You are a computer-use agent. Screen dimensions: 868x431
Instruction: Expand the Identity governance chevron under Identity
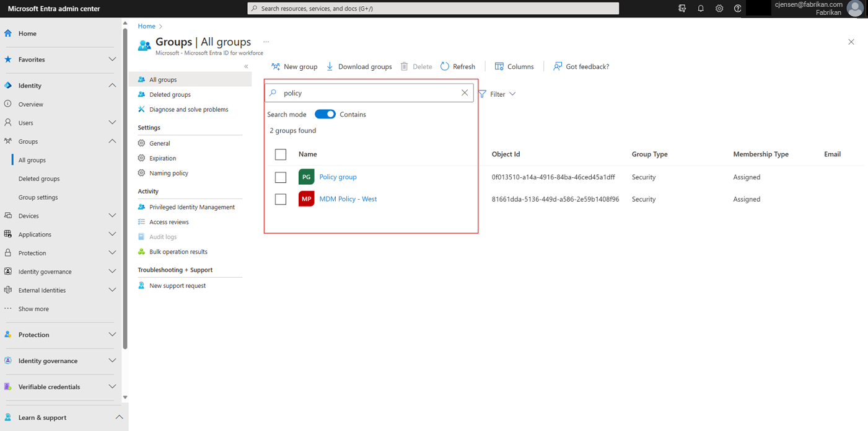[112, 272]
